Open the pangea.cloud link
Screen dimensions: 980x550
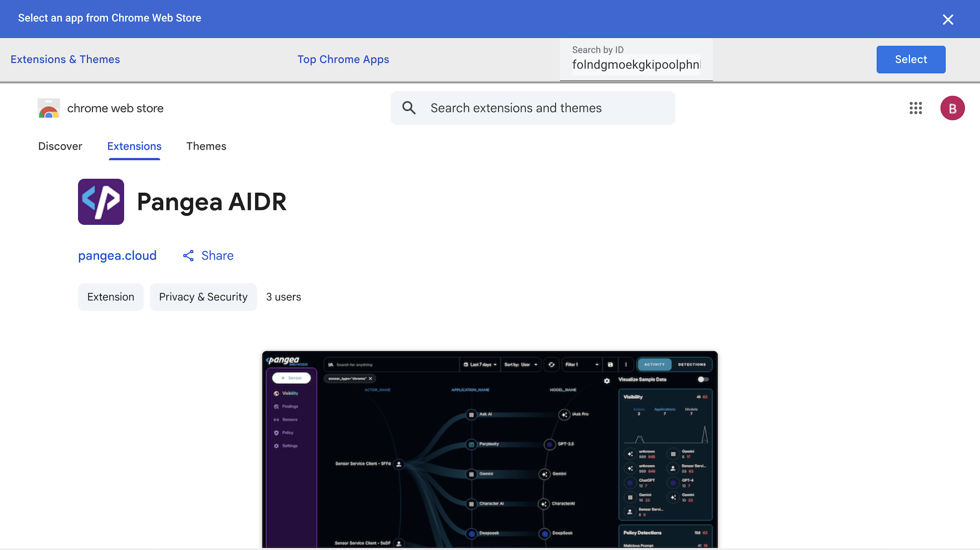117,255
